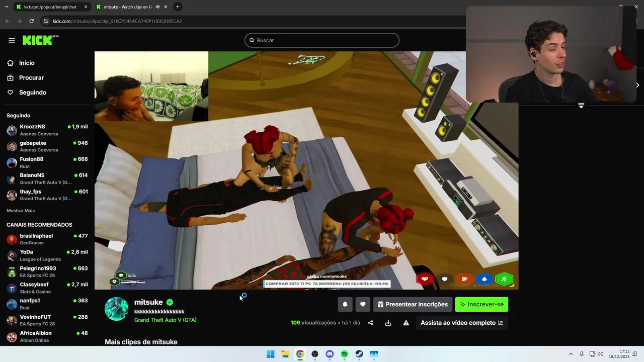
Task: Mute the mitsuke tab audio icon
Action: coord(157,7)
